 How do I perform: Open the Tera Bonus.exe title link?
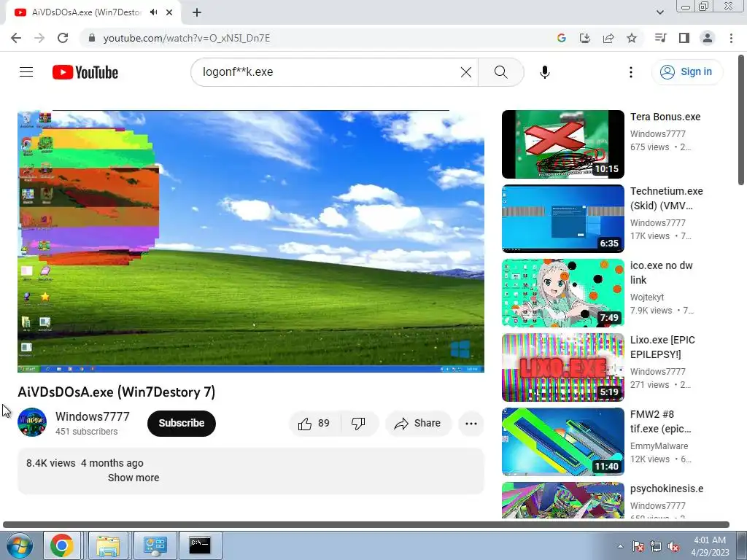[665, 117]
